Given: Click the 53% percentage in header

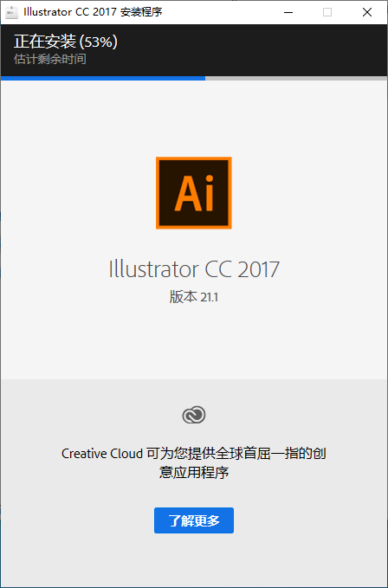Looking at the screenshot, I should (100, 42).
